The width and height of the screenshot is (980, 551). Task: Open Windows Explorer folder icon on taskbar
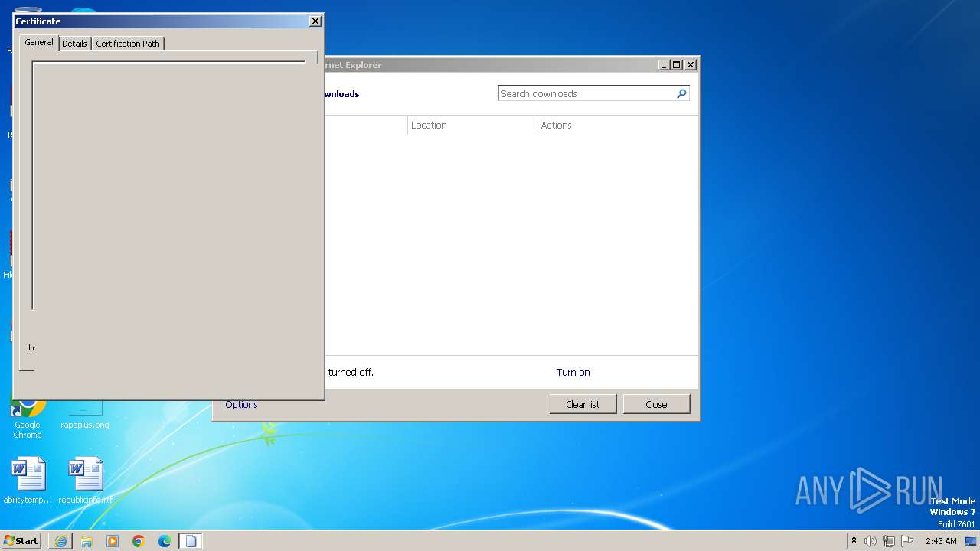point(87,541)
